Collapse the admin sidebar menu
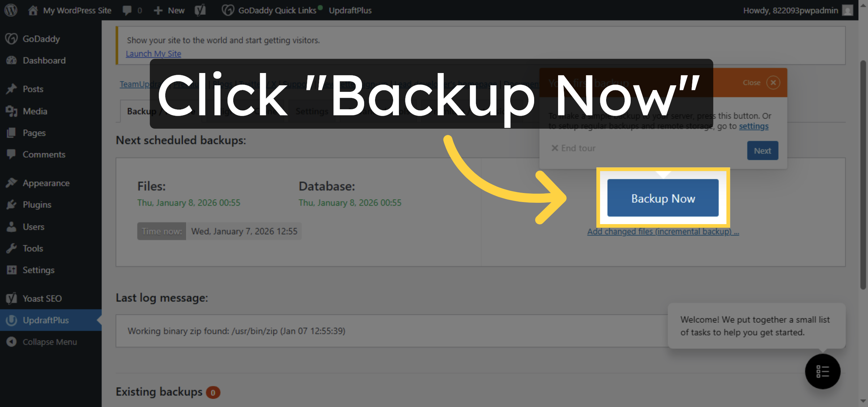 click(50, 342)
